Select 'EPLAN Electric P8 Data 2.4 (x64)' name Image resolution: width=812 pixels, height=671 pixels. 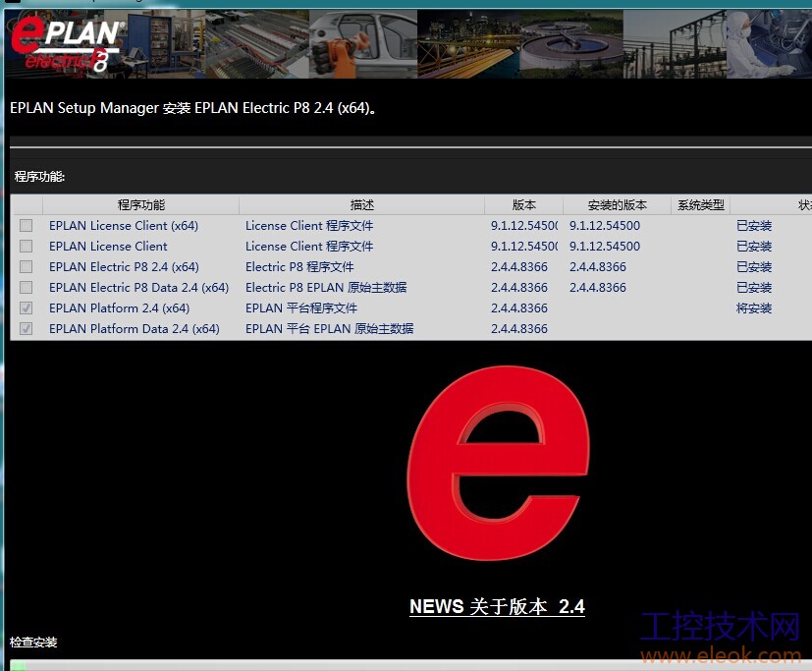tap(138, 288)
